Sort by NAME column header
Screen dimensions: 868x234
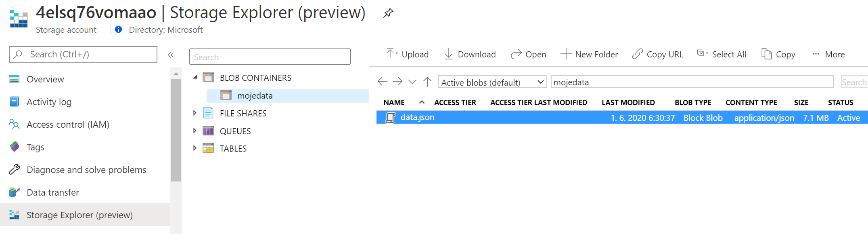394,103
